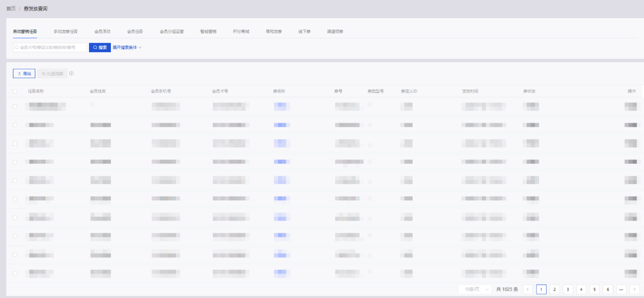
Task: Click the 共 1025 条 total count text
Action: [507, 289]
